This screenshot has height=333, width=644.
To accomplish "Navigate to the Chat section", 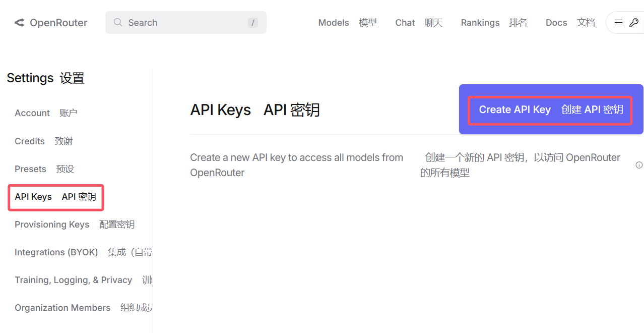I will click(405, 22).
